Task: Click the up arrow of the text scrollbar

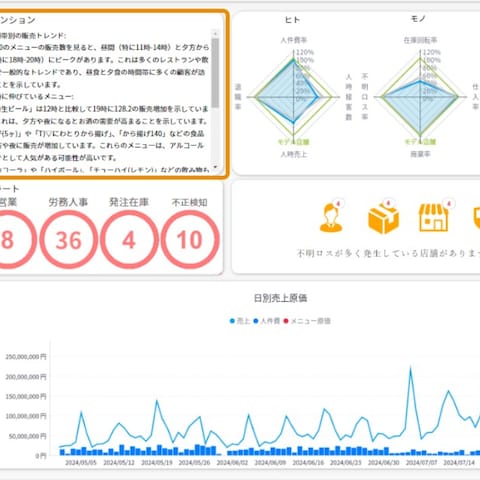Action: [x=215, y=34]
